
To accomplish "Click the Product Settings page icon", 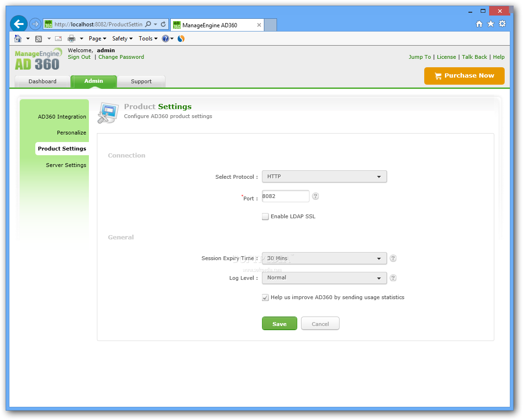I will [x=108, y=113].
